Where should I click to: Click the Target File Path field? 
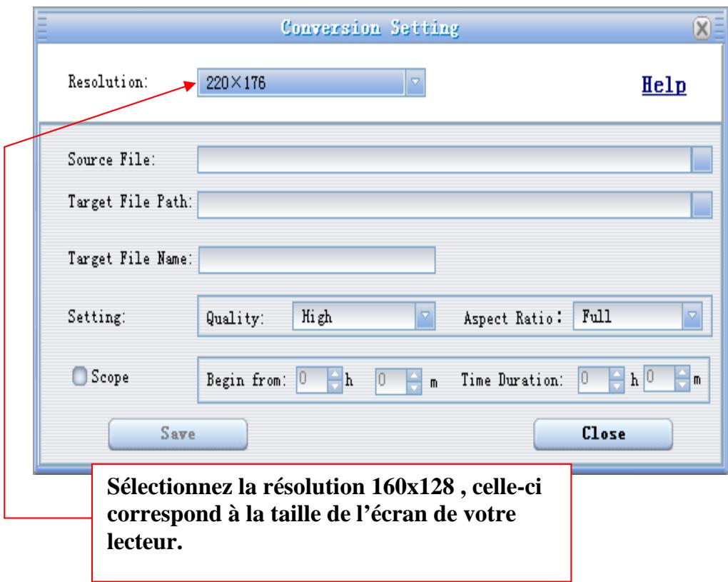tap(445, 204)
